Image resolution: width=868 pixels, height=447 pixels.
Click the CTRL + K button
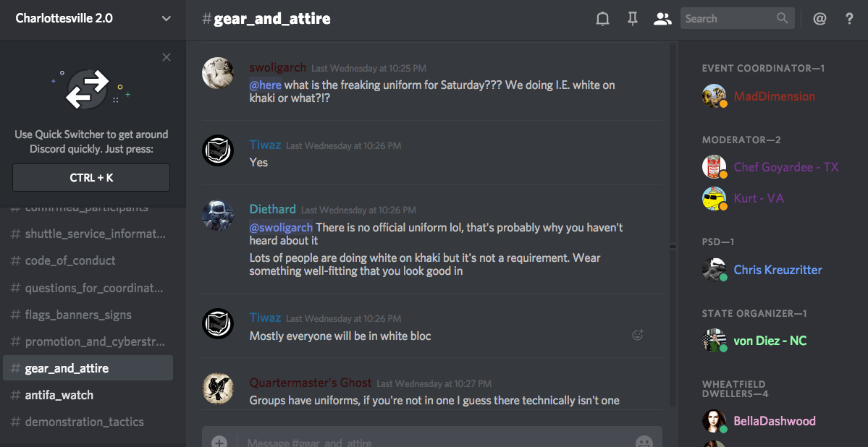pos(91,178)
